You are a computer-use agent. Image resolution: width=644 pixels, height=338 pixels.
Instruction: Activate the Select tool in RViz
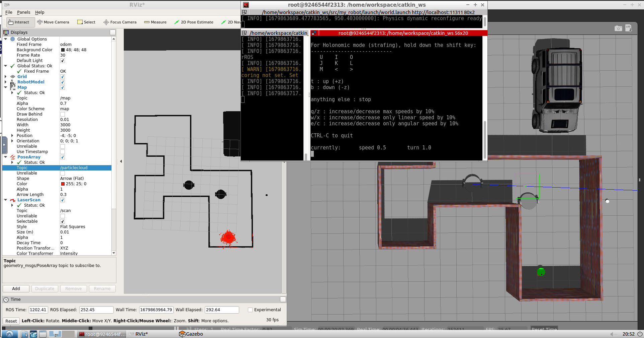point(86,22)
